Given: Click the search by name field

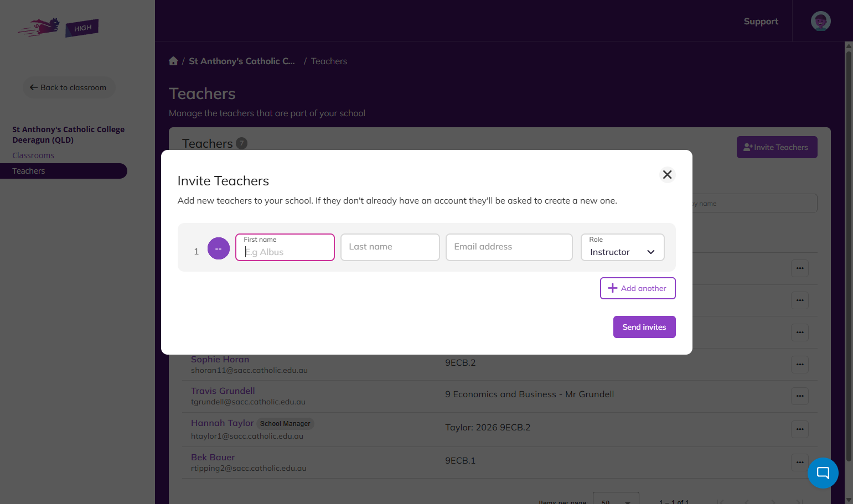Looking at the screenshot, I should click(x=754, y=203).
